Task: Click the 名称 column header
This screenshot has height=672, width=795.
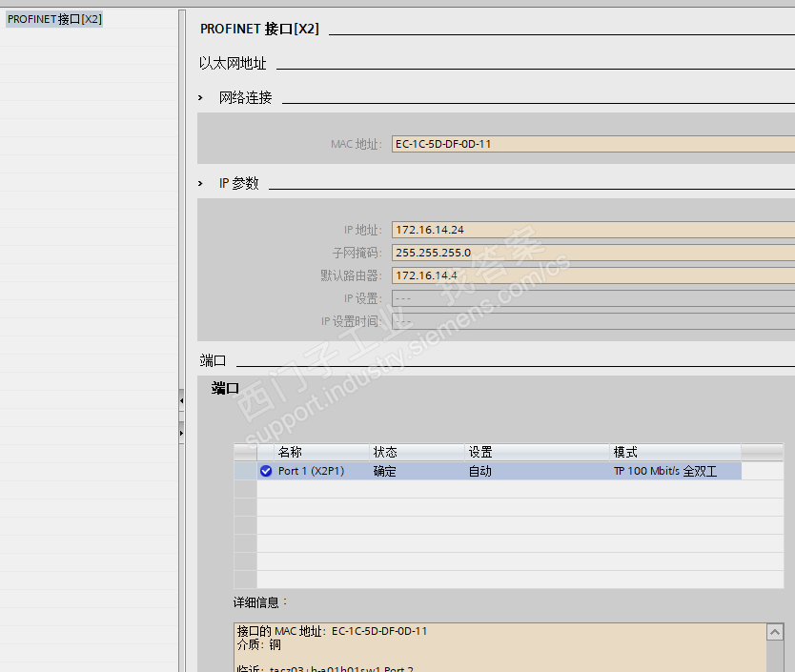Action: (x=321, y=452)
